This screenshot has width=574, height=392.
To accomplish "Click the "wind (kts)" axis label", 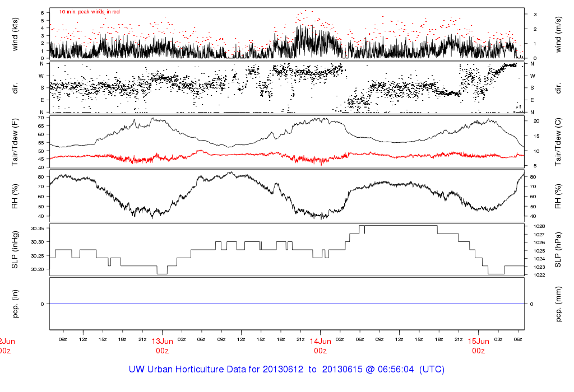I will [15, 32].
